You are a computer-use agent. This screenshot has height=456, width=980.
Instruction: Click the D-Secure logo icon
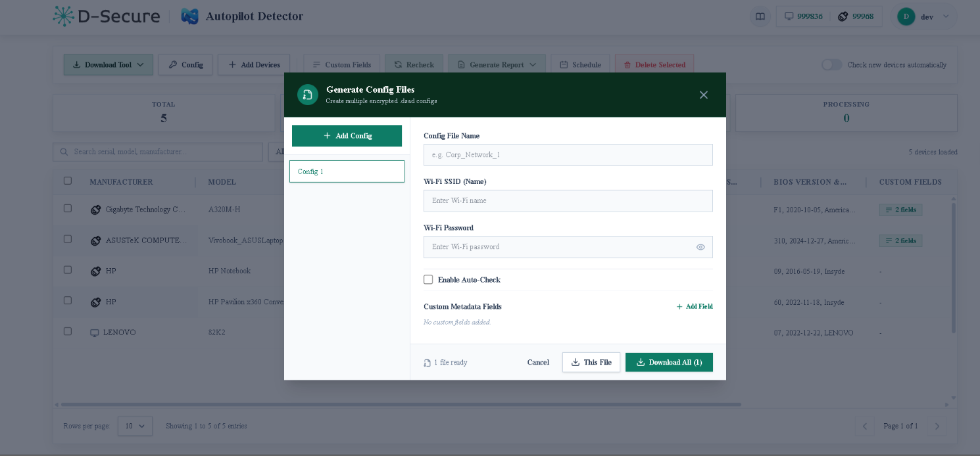click(x=64, y=16)
